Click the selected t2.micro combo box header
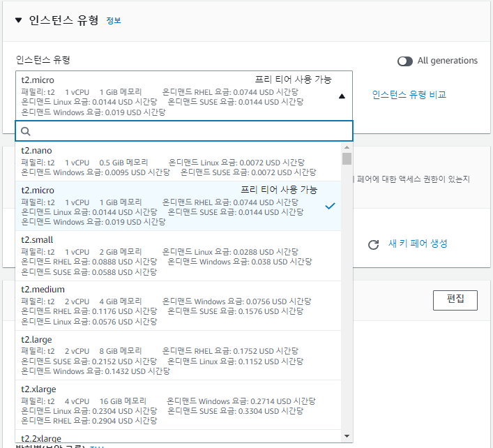493x448 pixels. [x=184, y=96]
